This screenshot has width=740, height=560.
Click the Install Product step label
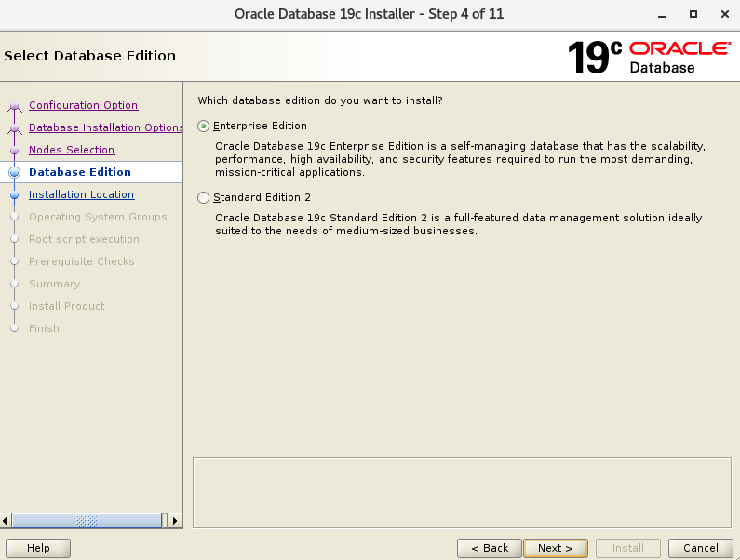(66, 306)
